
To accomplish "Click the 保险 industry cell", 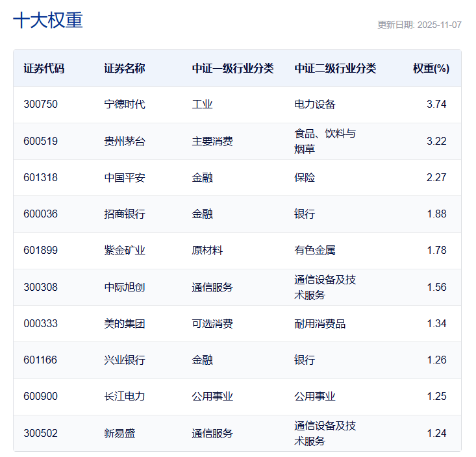I will [305, 178].
